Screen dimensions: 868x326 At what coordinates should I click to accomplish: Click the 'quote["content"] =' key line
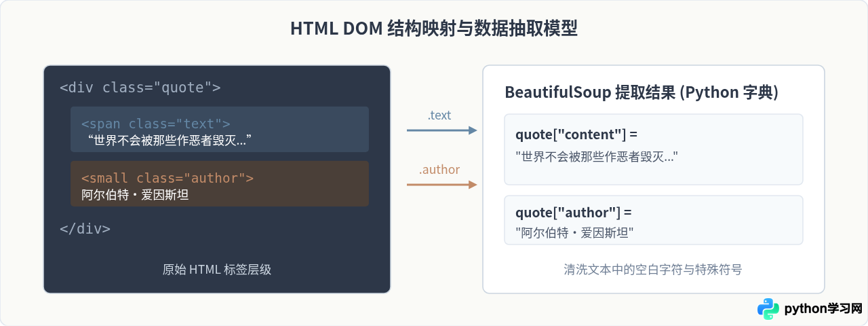click(576, 134)
